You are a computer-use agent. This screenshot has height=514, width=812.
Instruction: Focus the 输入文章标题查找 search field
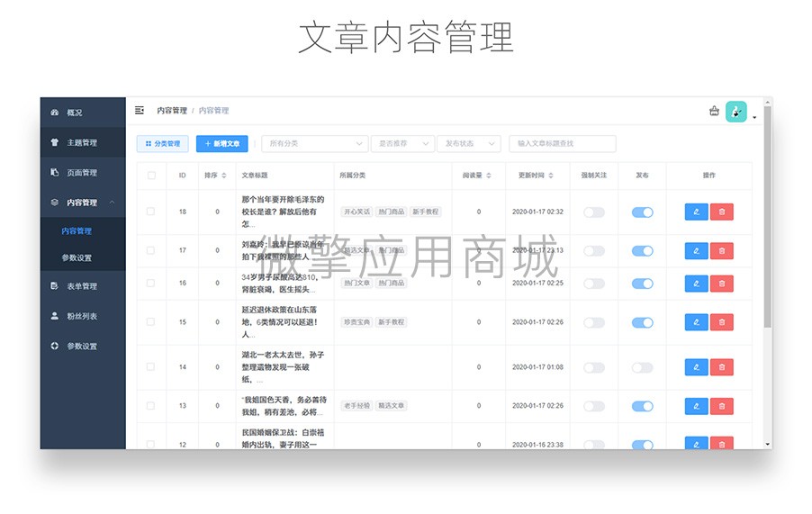click(x=563, y=143)
